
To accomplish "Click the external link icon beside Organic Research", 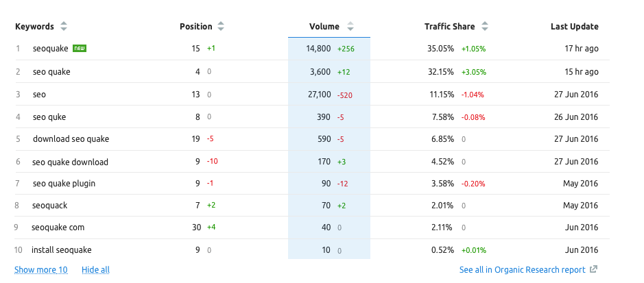I will 593,270.
